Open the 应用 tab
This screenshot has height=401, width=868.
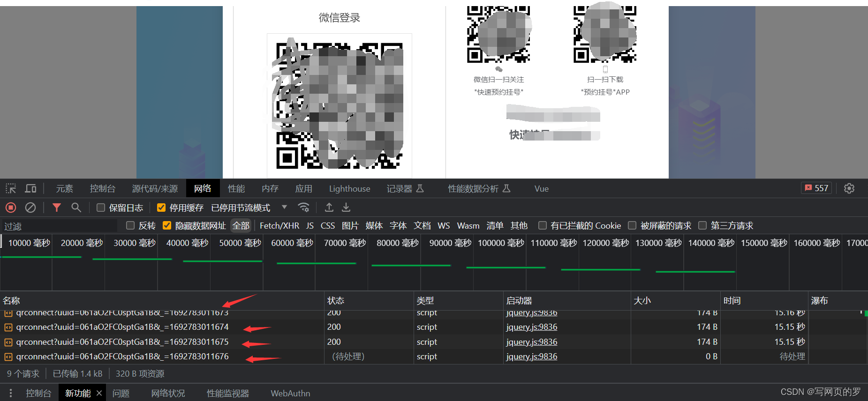coord(304,188)
